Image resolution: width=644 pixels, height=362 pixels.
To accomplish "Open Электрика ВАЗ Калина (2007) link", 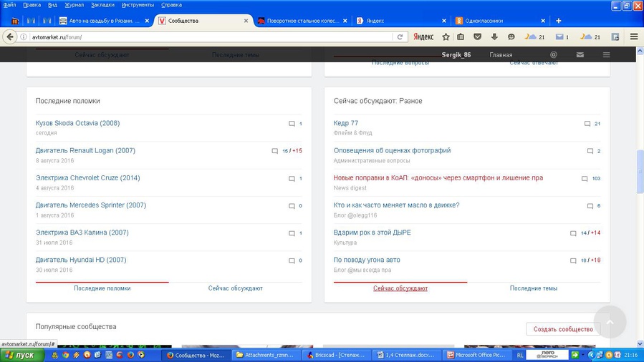I will 82,233.
